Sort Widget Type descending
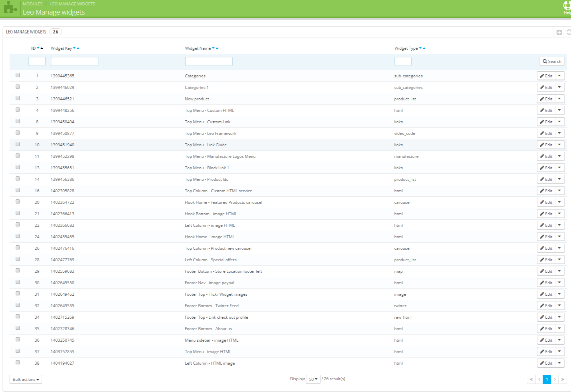Screen dimensions: 571x392 click(420, 48)
